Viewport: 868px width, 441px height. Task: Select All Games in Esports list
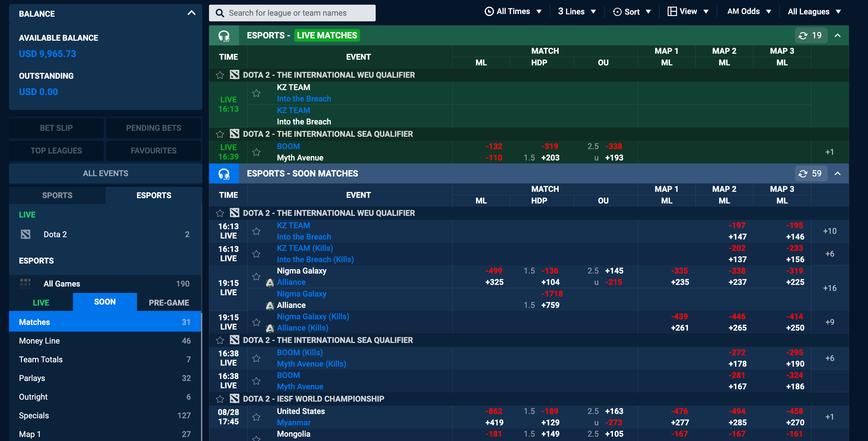click(105, 284)
